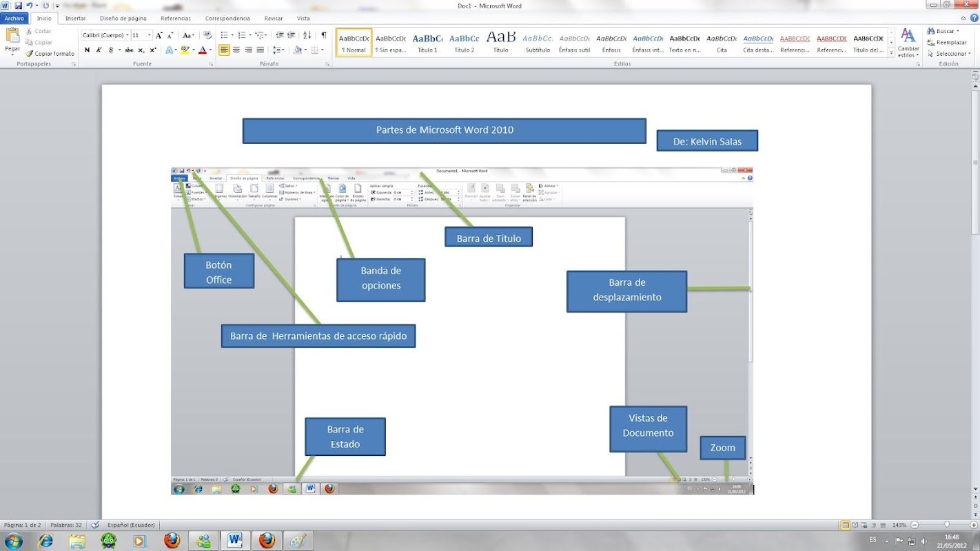The height and width of the screenshot is (551, 980).
Task: Toggle the show paragraph marks (¶) button
Action: [x=324, y=35]
